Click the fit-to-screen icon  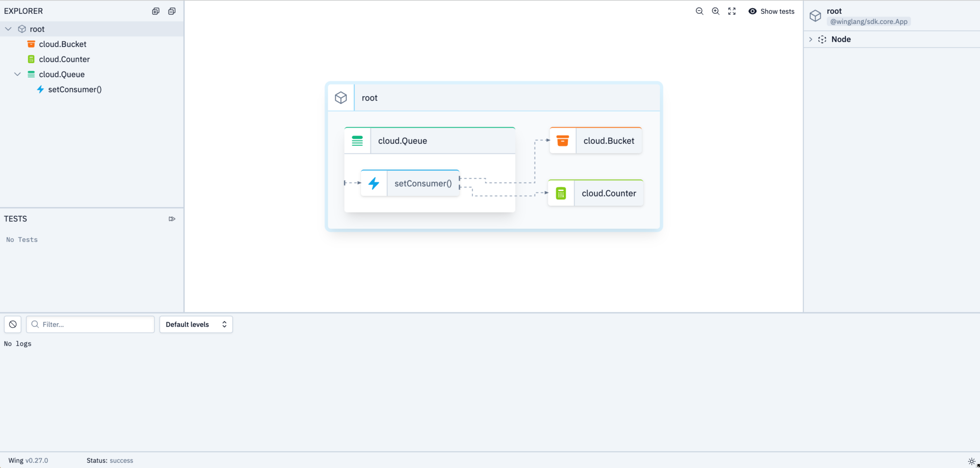point(732,11)
